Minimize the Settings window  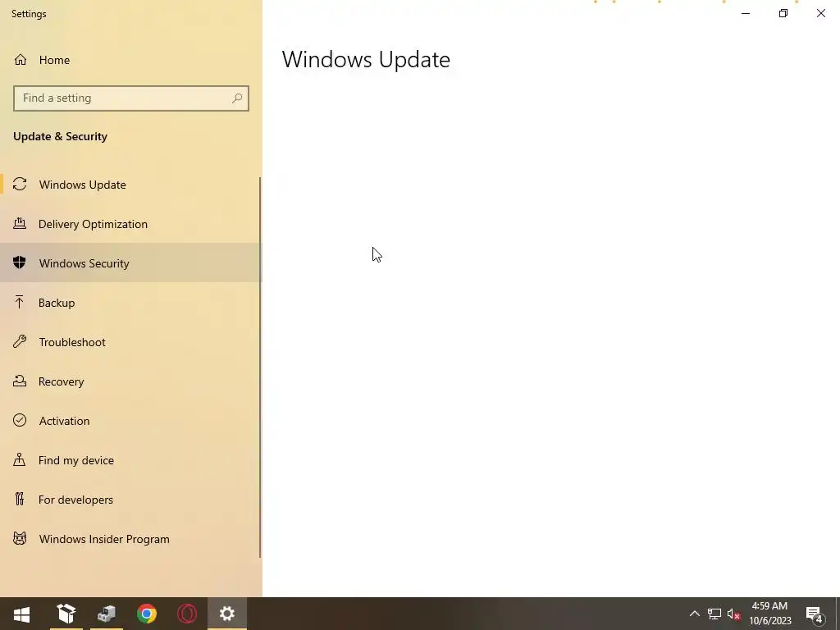pyautogui.click(x=745, y=13)
